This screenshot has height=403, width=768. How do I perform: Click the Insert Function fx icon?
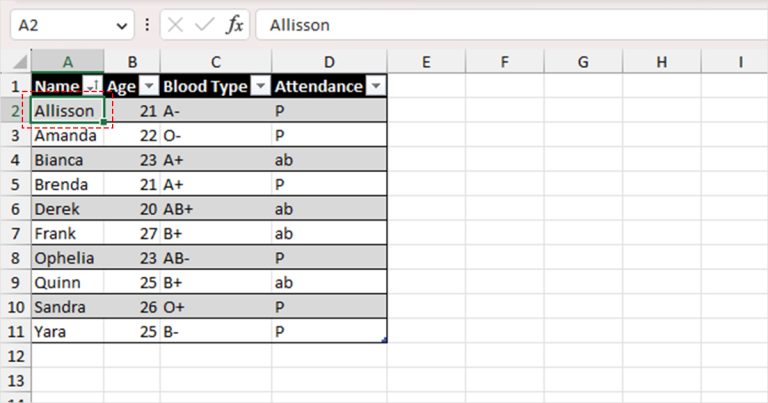click(235, 24)
